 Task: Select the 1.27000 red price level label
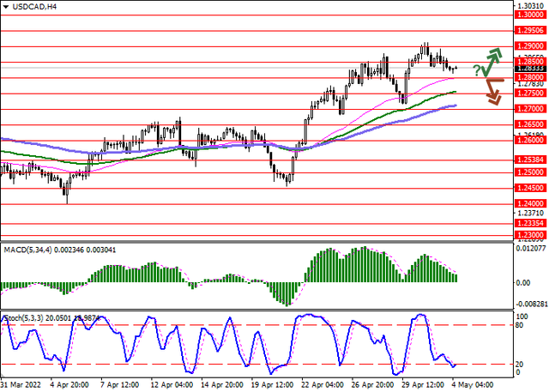[530, 109]
